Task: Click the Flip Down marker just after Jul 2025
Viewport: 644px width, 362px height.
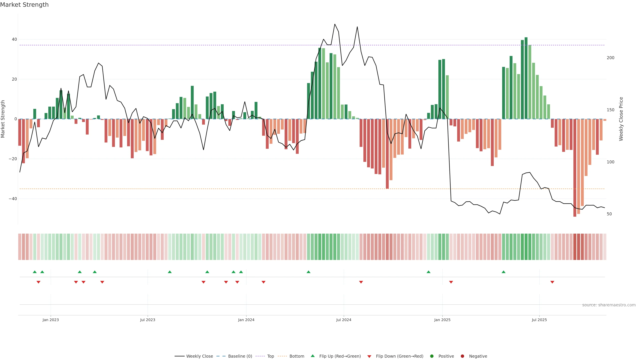Action: pyautogui.click(x=552, y=282)
